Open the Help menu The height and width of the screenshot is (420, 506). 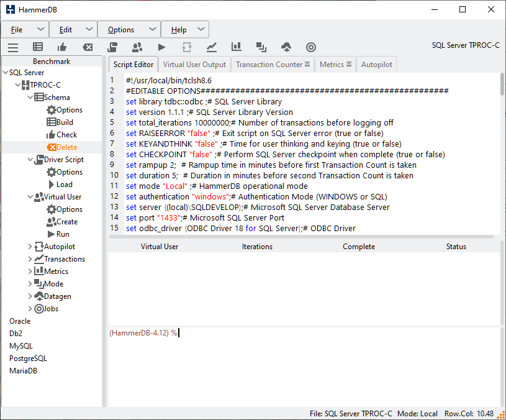point(185,30)
